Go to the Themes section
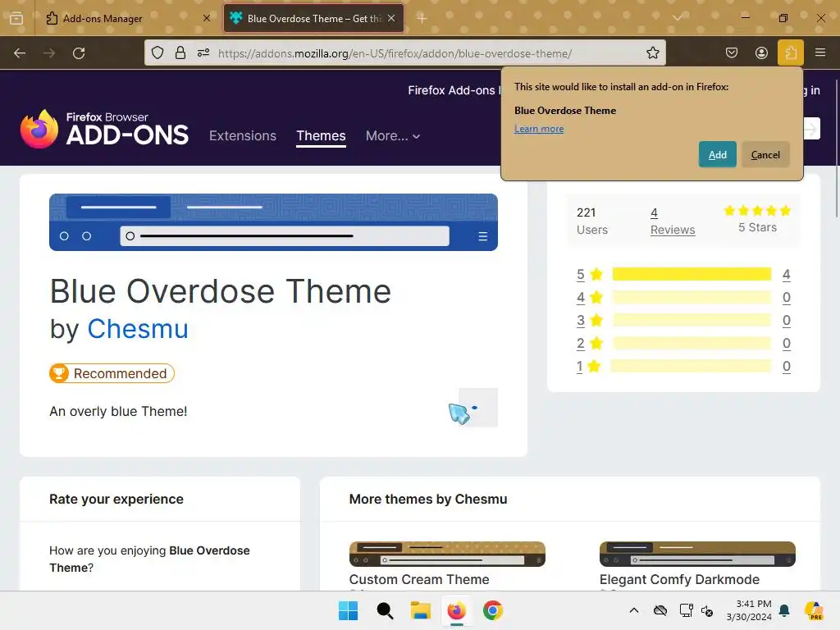 [321, 136]
